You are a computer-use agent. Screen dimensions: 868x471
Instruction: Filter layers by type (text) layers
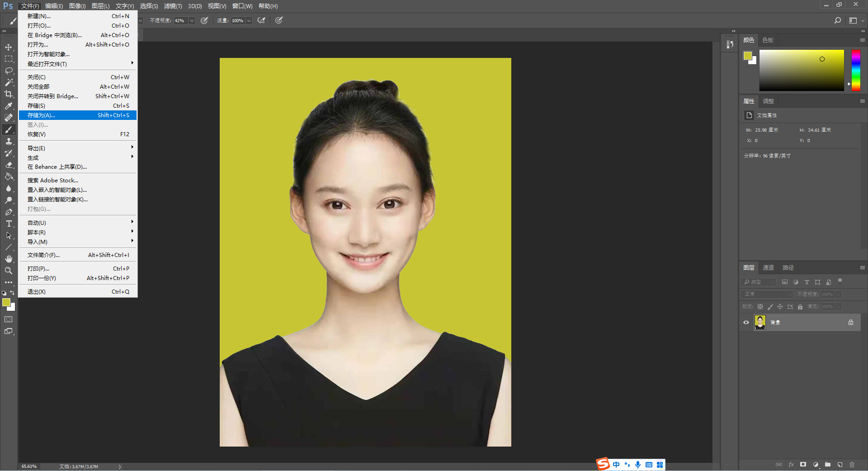tap(807, 282)
